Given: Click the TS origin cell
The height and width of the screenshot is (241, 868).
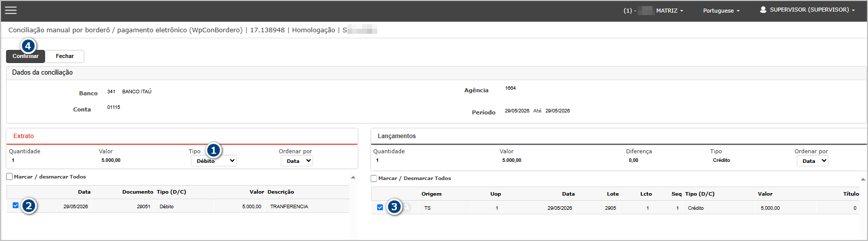Looking at the screenshot, I should (x=428, y=208).
